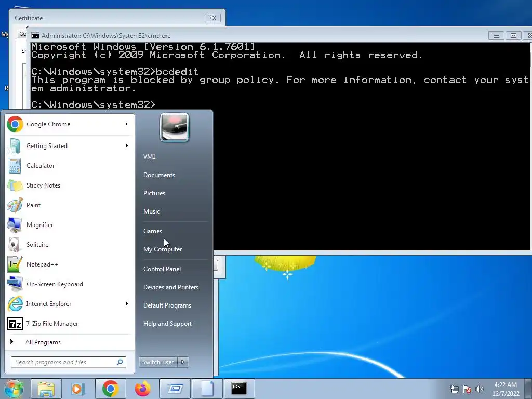This screenshot has height=399, width=532.
Task: Open Windows Explorer from the taskbar
Action: (x=46, y=389)
